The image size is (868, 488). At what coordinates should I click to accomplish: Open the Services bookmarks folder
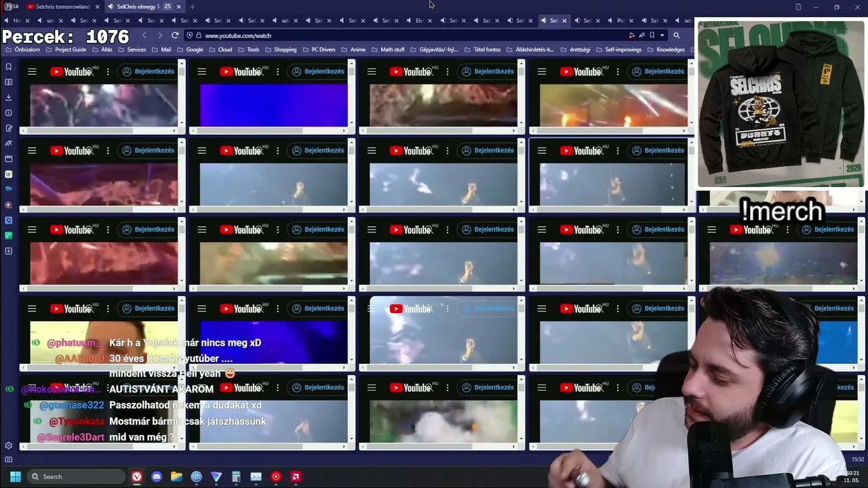pos(131,49)
